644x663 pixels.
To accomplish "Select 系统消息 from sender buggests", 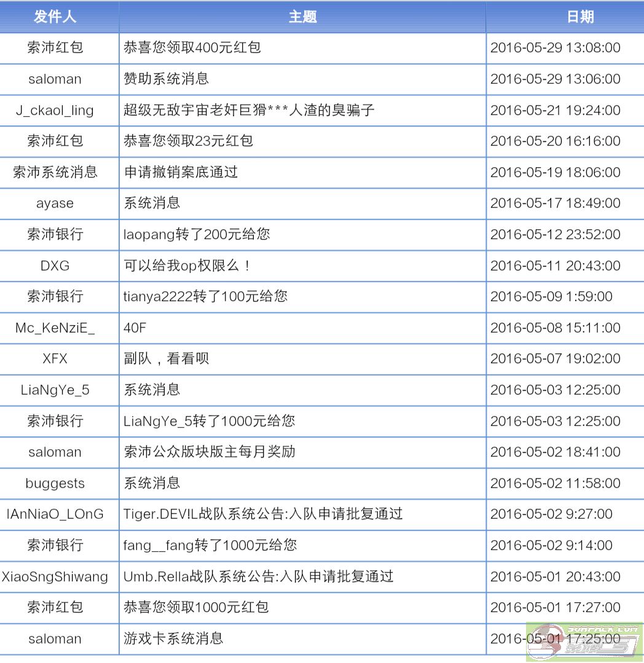I will point(152,483).
